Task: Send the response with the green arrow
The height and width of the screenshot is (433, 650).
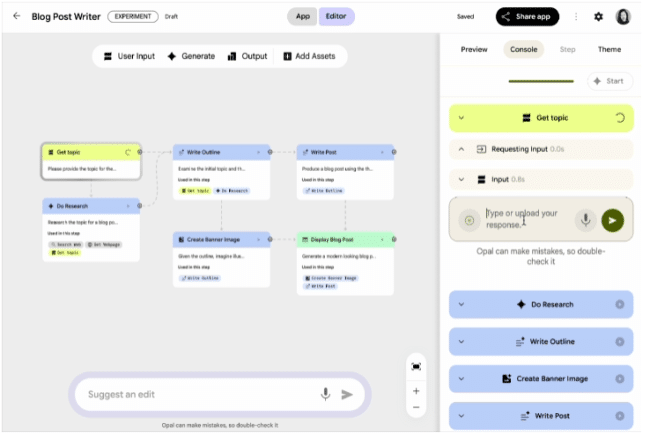Action: [x=612, y=220]
